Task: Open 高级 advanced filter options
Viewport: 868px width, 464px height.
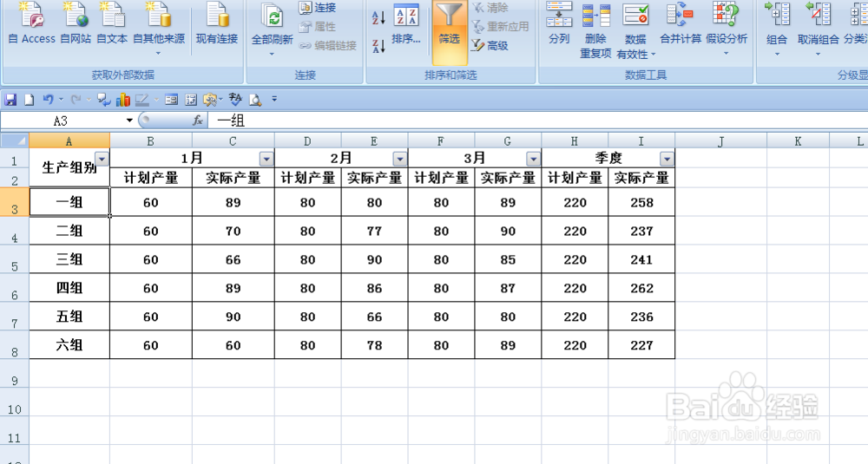Action: [490, 46]
